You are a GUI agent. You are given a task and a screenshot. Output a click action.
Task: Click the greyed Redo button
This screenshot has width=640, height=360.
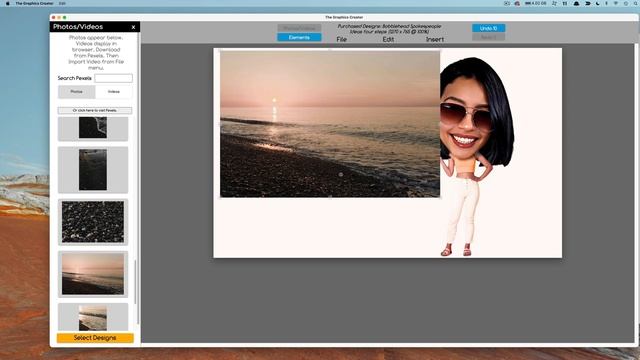coord(489,37)
